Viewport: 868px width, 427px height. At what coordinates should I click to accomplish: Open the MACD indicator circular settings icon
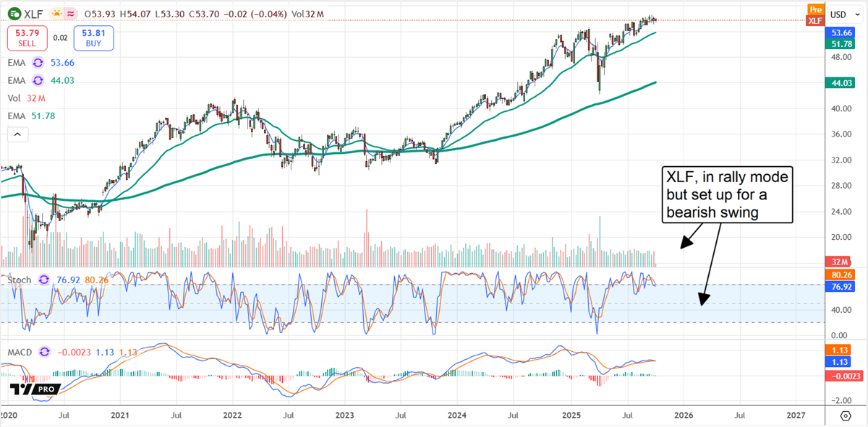(x=43, y=352)
